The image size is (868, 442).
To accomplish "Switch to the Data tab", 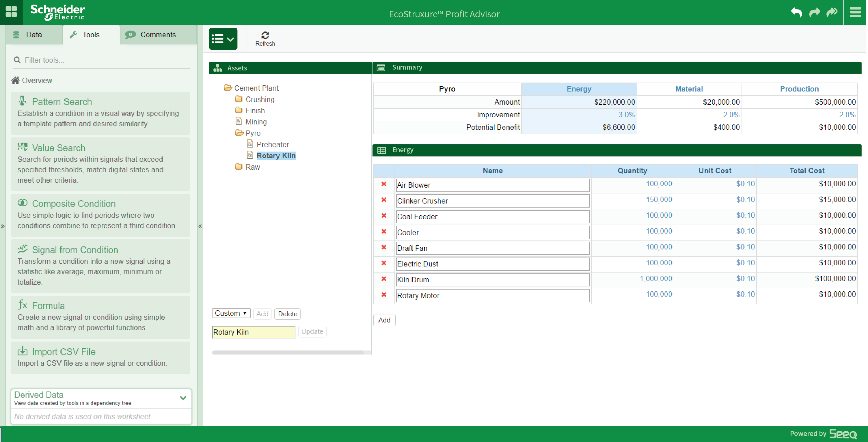I will [34, 35].
